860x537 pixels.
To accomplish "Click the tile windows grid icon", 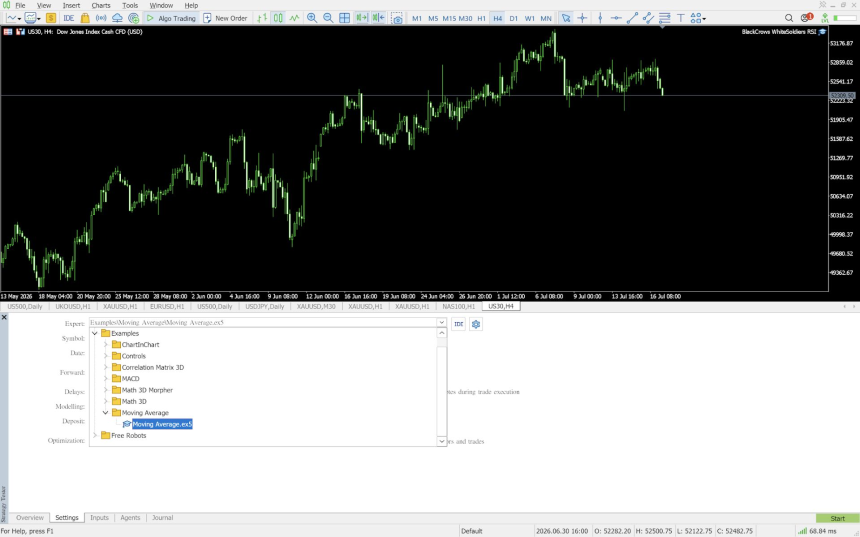I will [x=344, y=18].
